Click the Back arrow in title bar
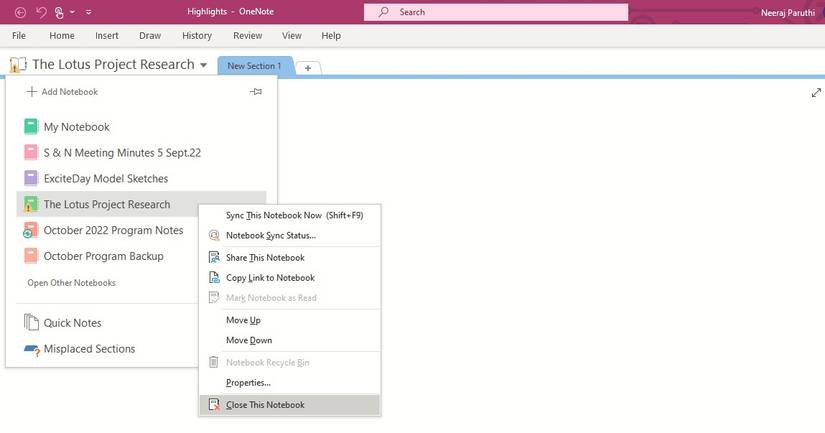 click(20, 12)
